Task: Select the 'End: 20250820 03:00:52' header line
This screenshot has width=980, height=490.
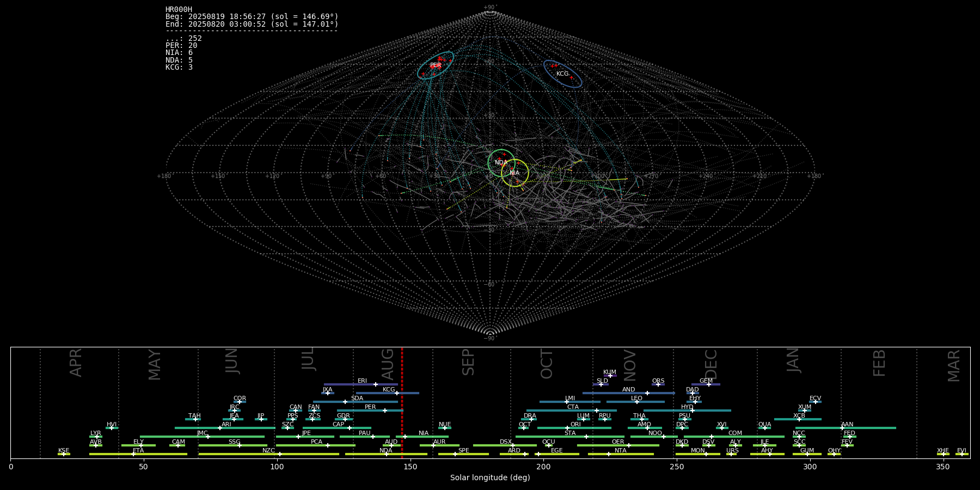Action: pyautogui.click(x=252, y=24)
